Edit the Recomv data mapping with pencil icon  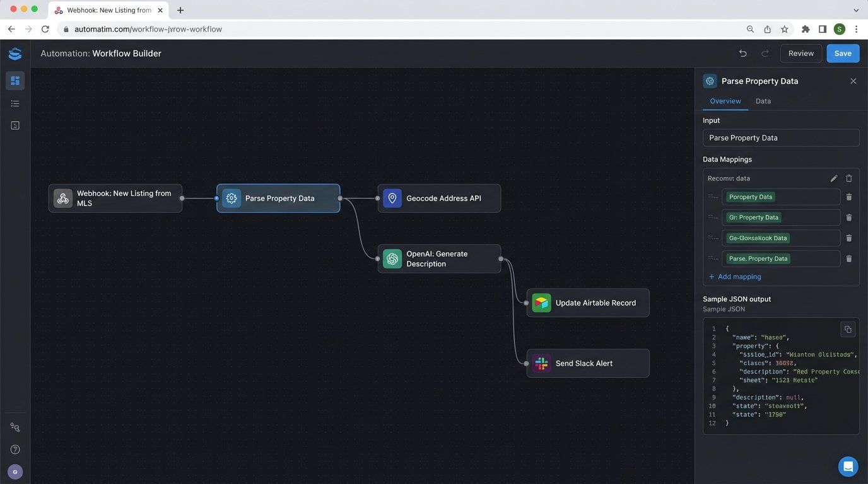(833, 178)
